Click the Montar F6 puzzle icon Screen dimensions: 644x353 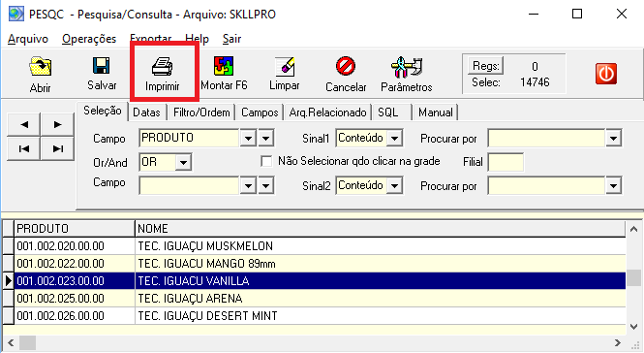click(x=224, y=66)
